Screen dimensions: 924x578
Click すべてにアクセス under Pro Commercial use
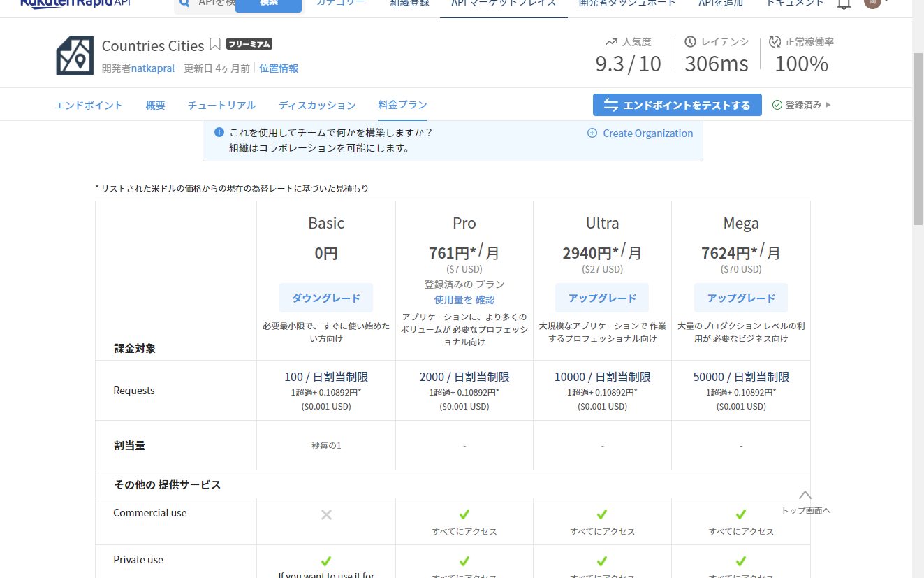pos(464,532)
